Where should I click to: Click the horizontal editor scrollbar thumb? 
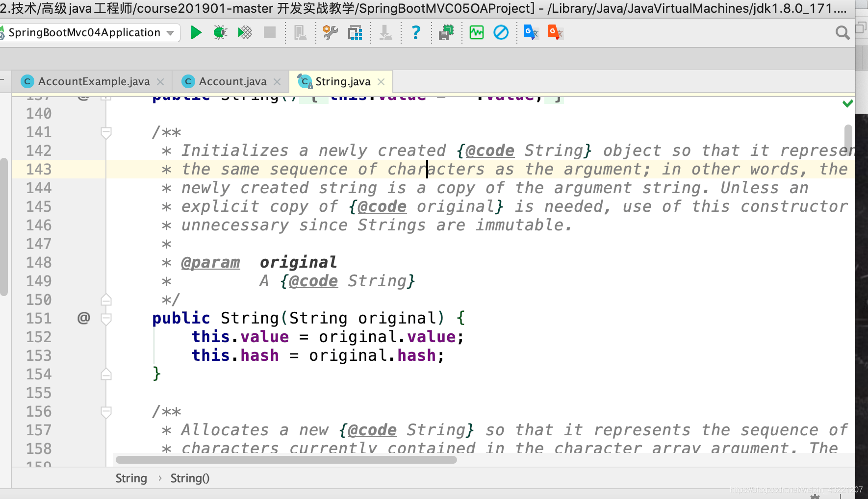click(x=286, y=460)
